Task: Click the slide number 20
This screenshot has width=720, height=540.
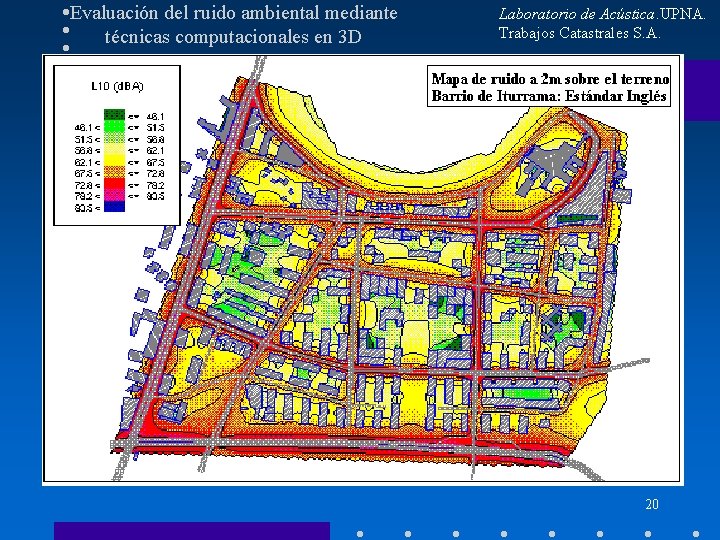Action: point(652,504)
